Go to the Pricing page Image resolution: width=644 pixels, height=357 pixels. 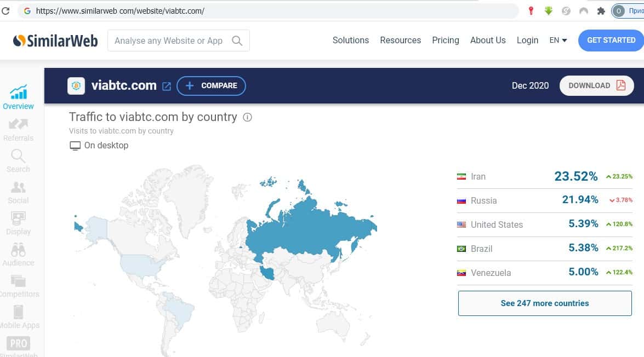click(x=445, y=41)
